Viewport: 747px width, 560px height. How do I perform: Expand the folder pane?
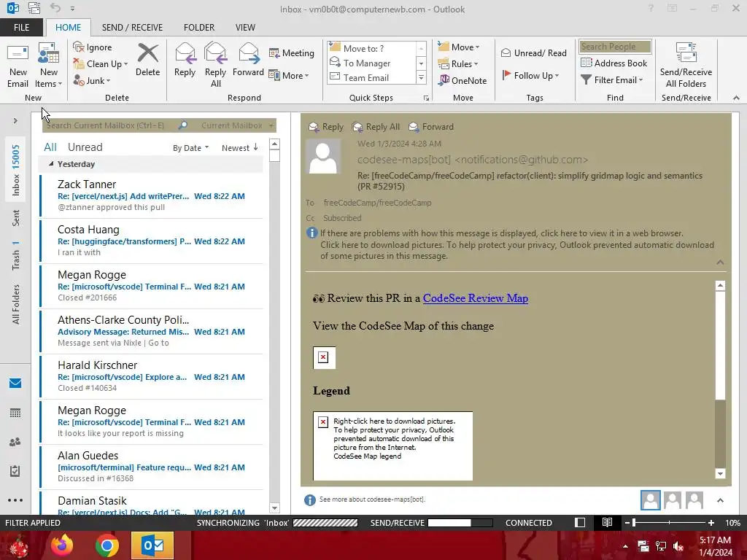(15, 121)
